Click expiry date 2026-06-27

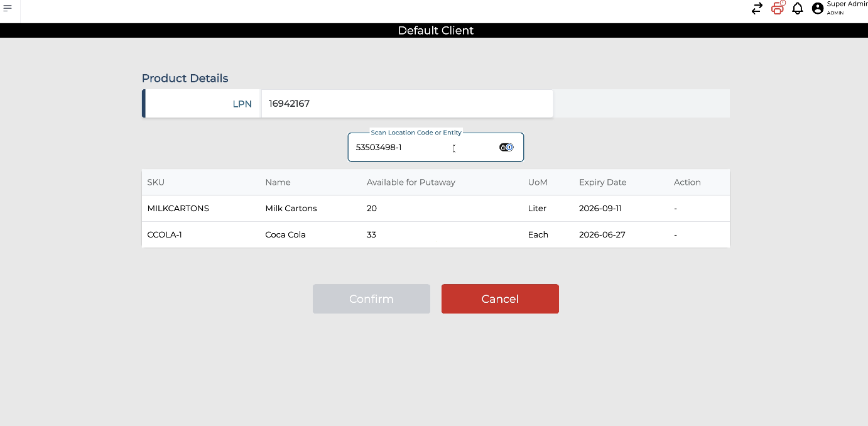(602, 235)
